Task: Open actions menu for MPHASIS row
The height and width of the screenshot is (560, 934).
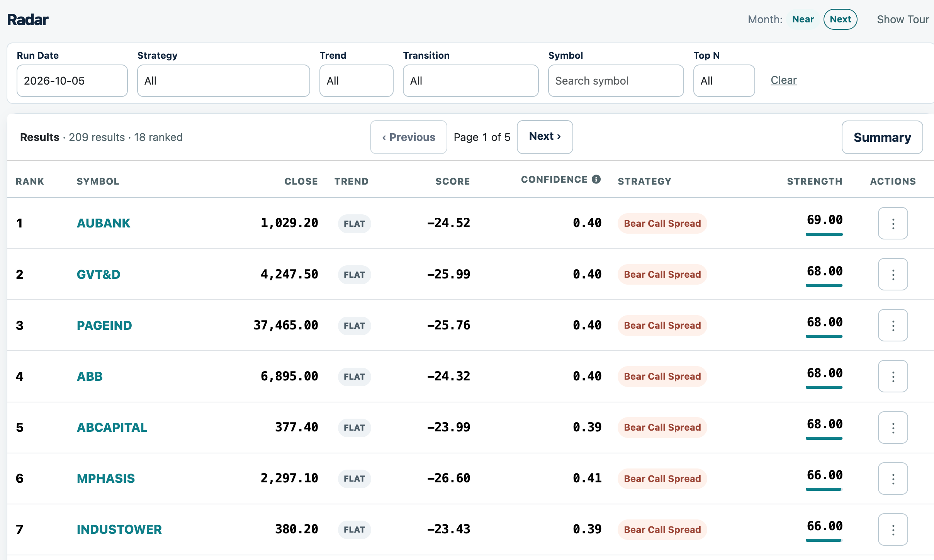Action: [893, 479]
